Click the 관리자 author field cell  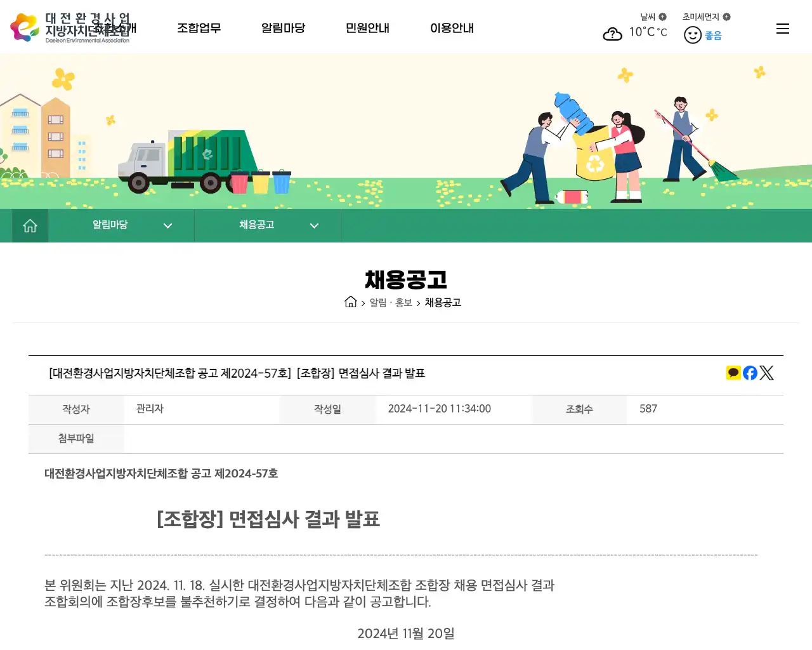click(x=150, y=409)
